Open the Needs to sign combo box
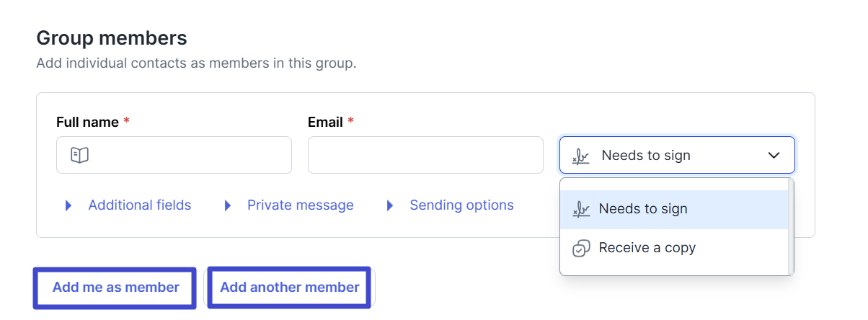This screenshot has width=868, height=320. 676,155
